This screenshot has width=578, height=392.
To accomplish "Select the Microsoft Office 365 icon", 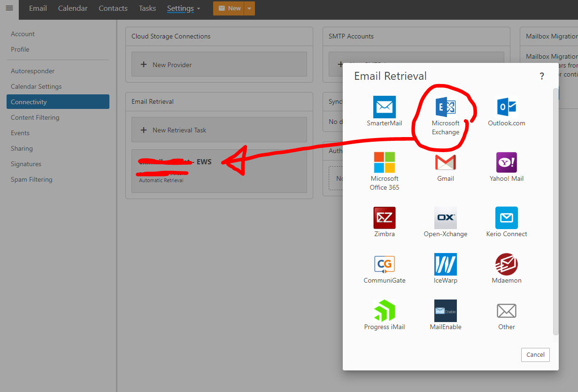I will (x=385, y=162).
